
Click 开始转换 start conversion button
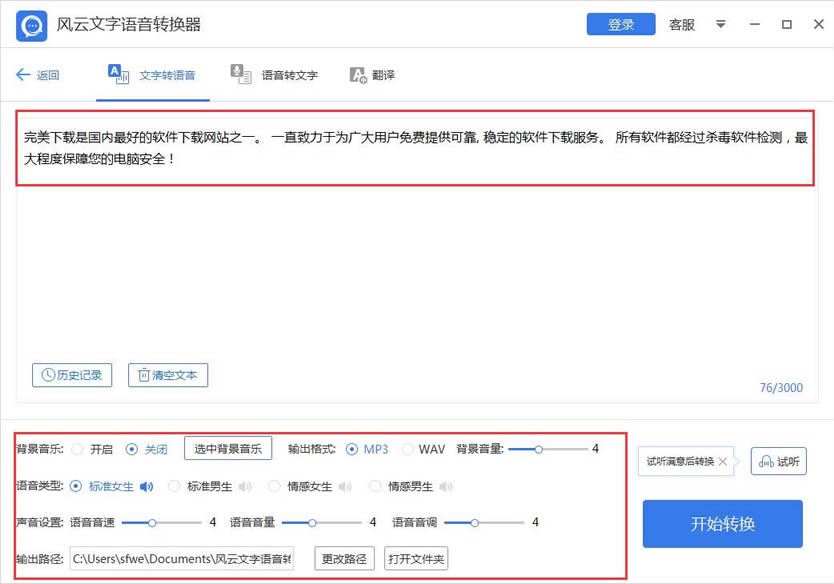point(722,524)
